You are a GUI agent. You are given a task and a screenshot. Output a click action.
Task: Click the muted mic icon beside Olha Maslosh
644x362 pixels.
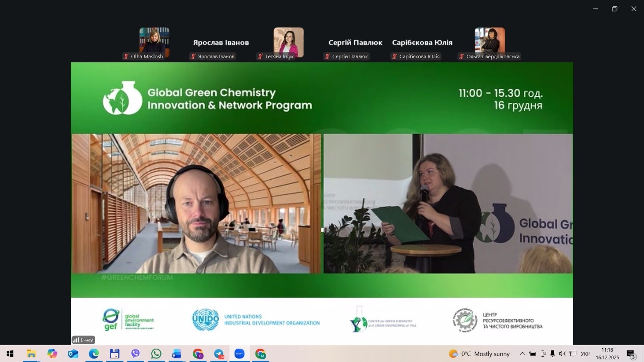tap(126, 56)
